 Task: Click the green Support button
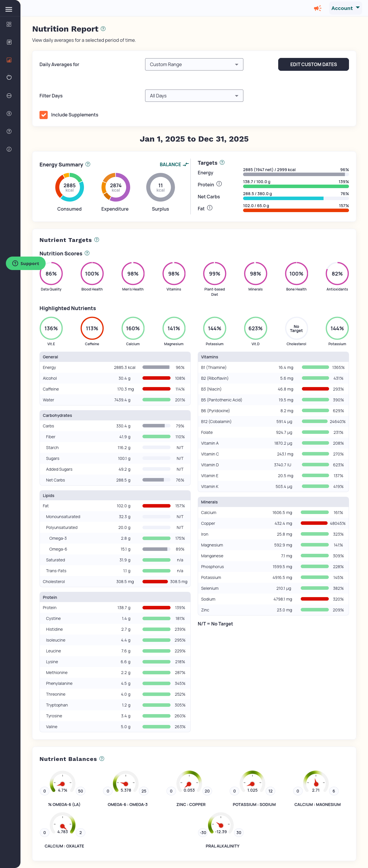tap(26, 264)
